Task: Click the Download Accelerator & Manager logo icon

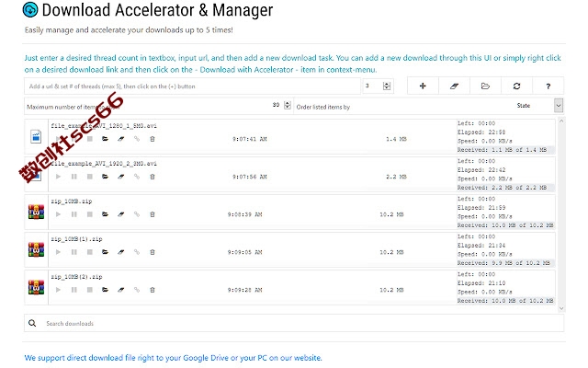Action: 30,10
